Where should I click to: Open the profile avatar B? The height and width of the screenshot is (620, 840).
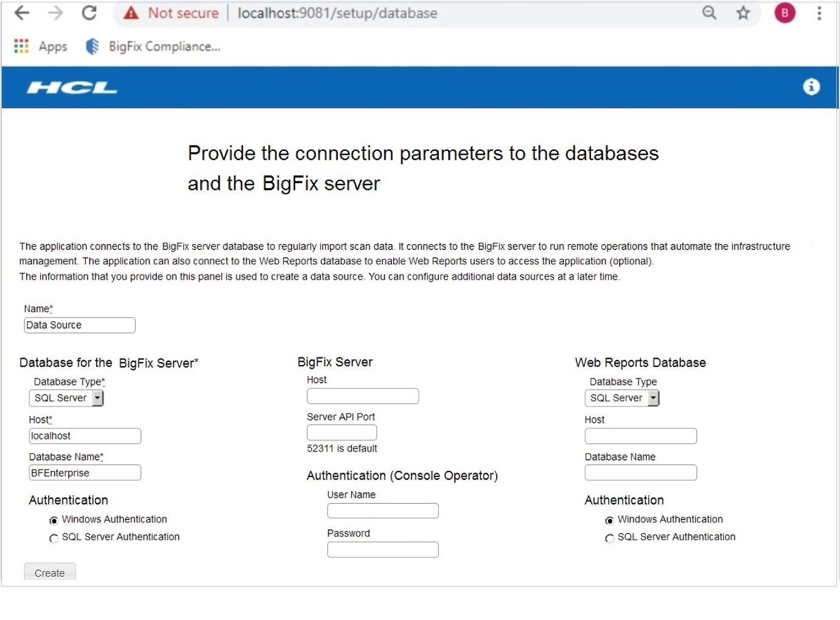click(x=785, y=13)
